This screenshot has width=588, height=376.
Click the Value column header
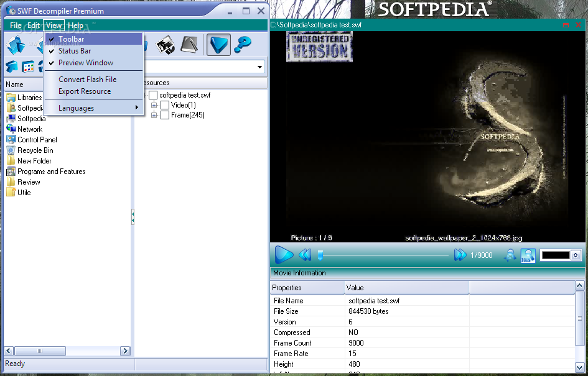[x=406, y=288]
